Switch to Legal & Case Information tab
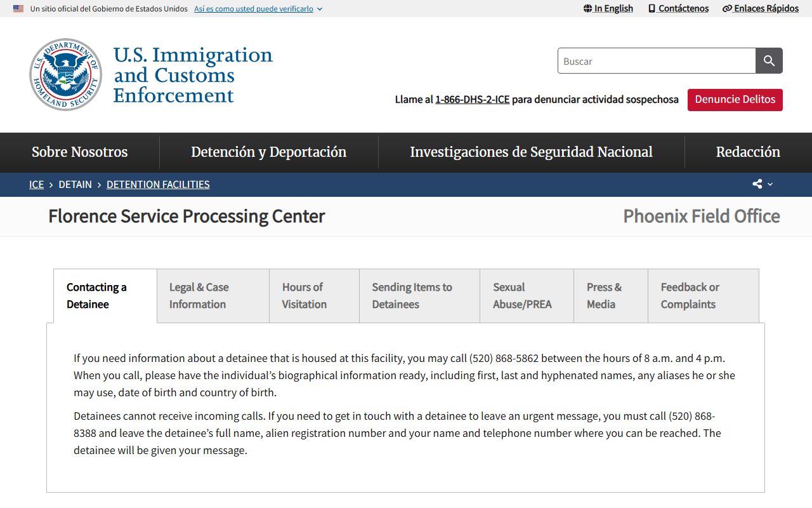This screenshot has width=812, height=508. 213,296
